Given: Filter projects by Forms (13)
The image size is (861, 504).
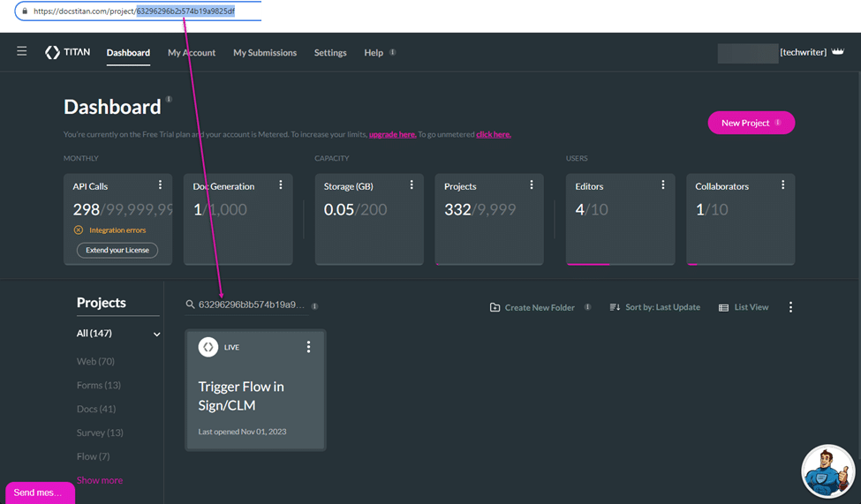Looking at the screenshot, I should (99, 385).
